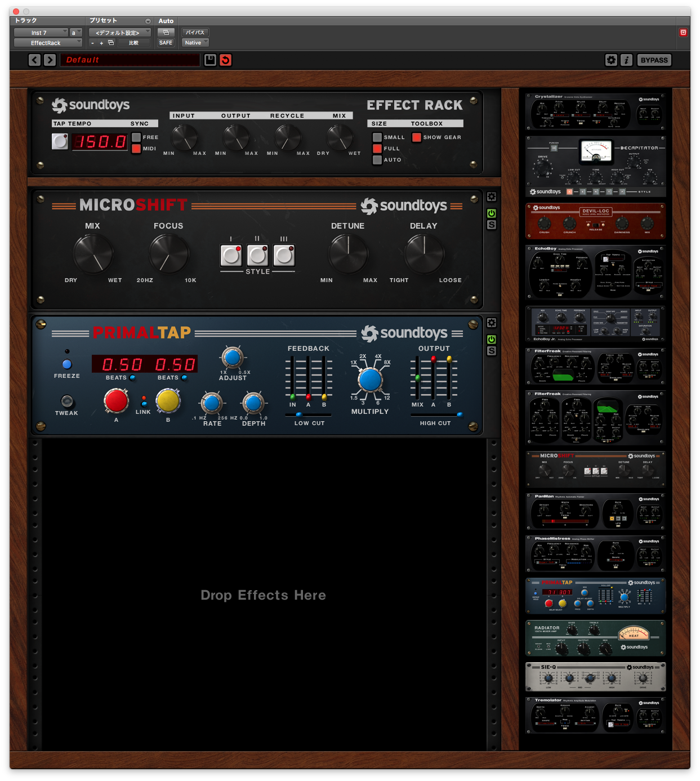Screen dimensions: 700x781
Task: Open the PrimalTap TWEAK panel button
Action: pyautogui.click(x=67, y=401)
